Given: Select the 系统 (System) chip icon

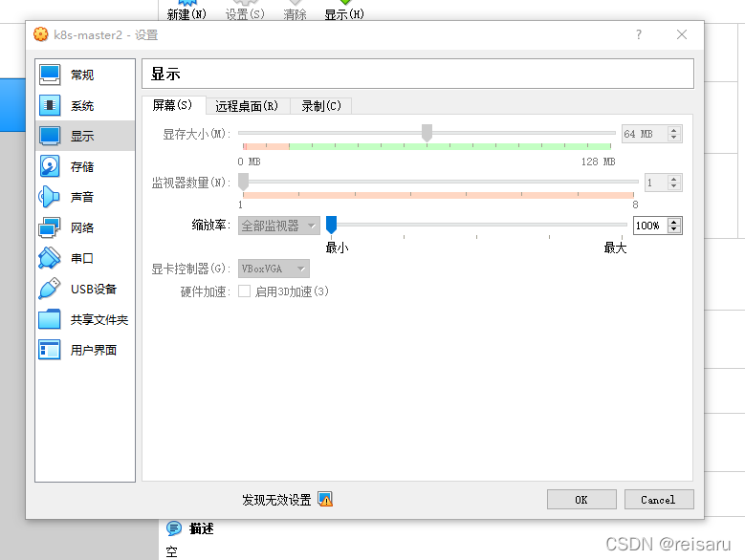Looking at the screenshot, I should 50,105.
